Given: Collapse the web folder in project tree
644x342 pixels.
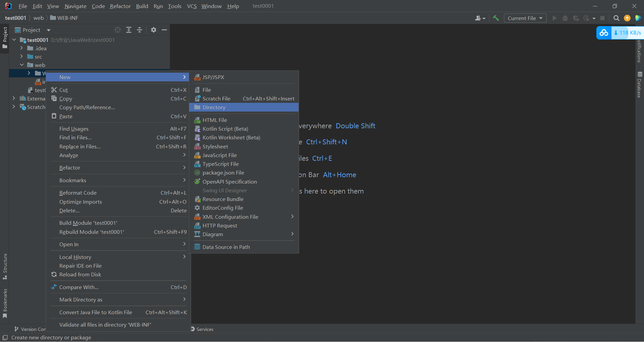Looking at the screenshot, I should [21, 65].
